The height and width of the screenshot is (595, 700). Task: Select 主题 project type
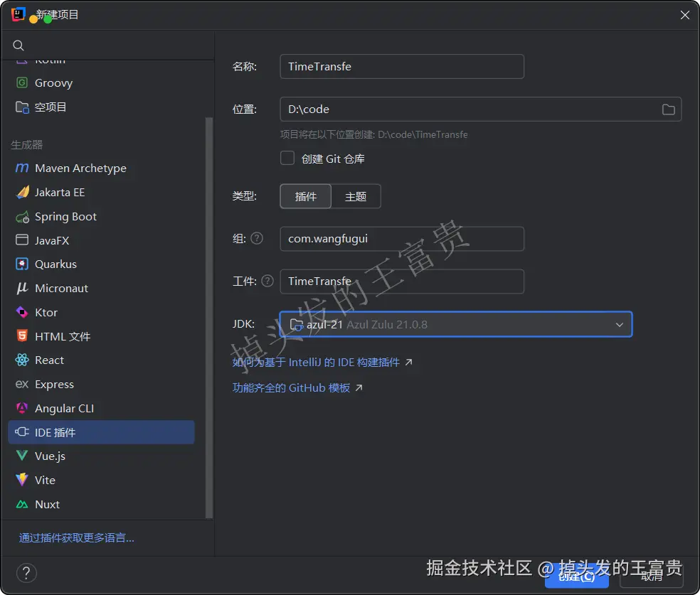[x=356, y=196]
